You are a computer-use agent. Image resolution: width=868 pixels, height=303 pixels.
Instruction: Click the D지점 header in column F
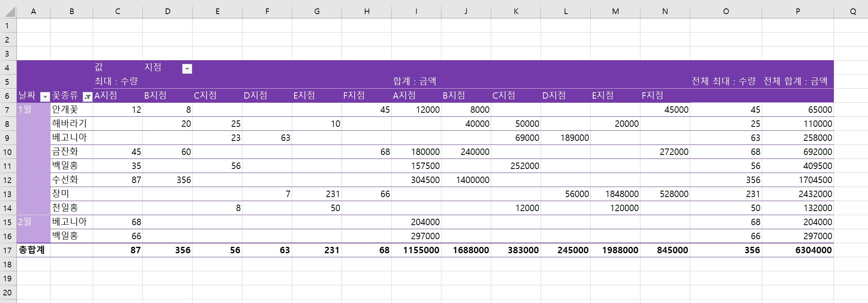(267, 96)
